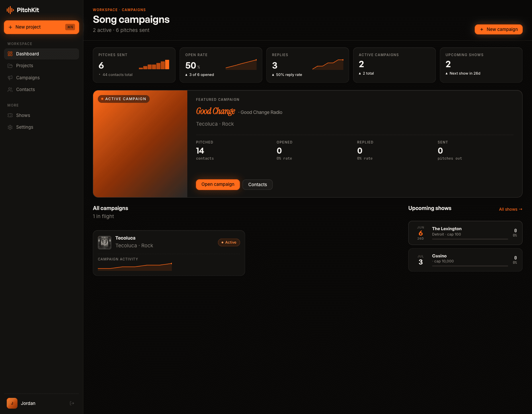Click the Active Campaigns stat card
This screenshot has width=532, height=414.
click(394, 65)
